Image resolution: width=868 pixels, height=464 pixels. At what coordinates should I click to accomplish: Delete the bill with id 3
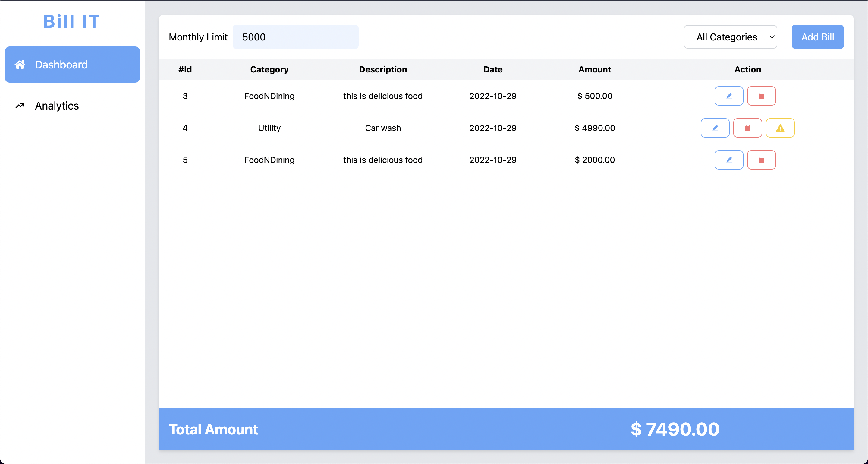click(x=761, y=96)
